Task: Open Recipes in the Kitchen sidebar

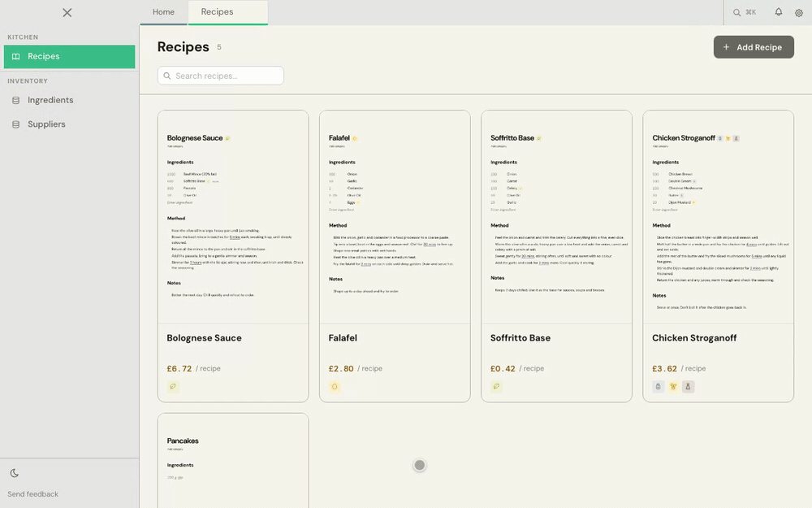Action: [69, 57]
